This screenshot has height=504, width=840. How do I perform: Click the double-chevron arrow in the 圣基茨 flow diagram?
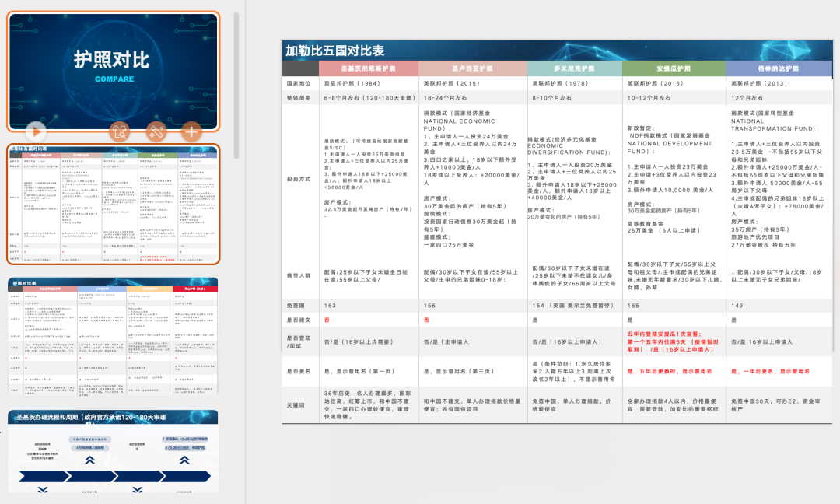pyautogui.click(x=91, y=460)
